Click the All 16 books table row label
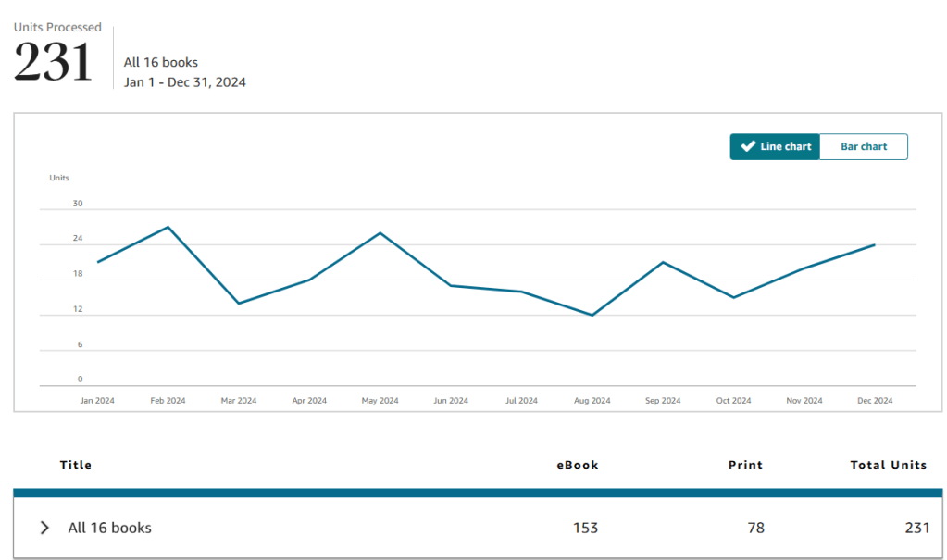 [x=109, y=528]
